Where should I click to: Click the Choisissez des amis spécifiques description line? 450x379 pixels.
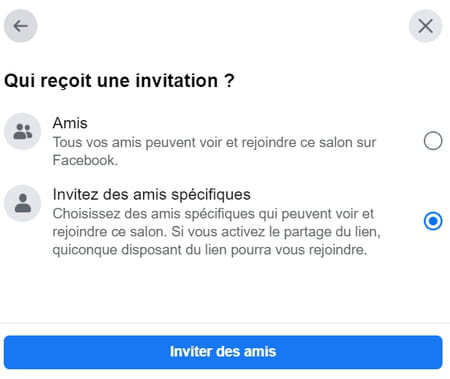pos(213,214)
